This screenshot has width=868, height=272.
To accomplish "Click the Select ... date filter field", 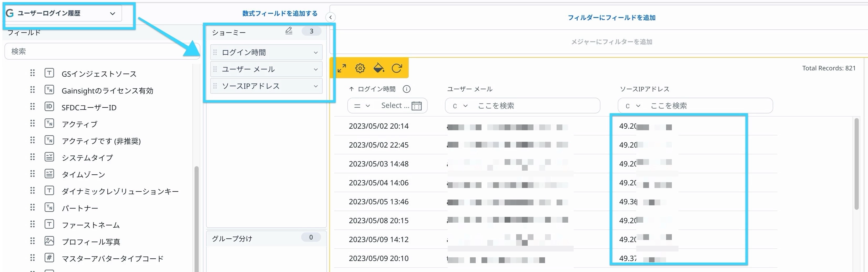I will coord(395,106).
